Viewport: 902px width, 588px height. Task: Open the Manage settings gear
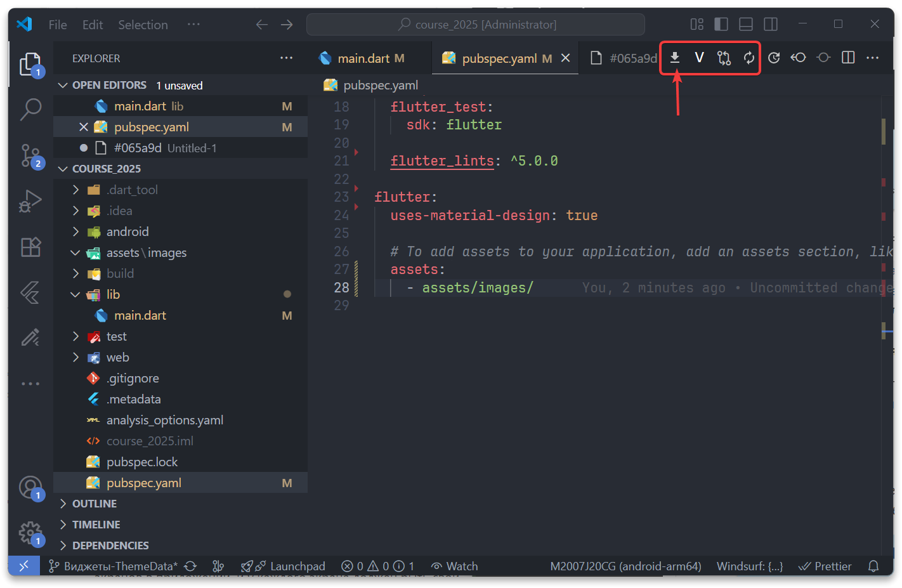tap(30, 533)
